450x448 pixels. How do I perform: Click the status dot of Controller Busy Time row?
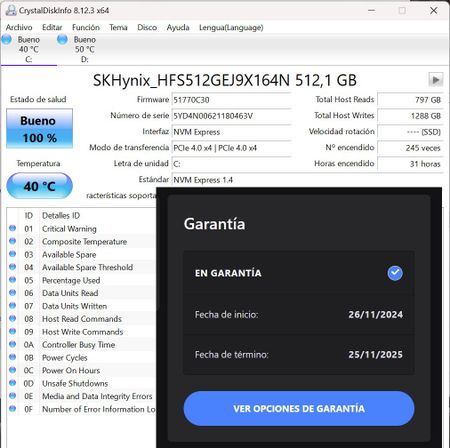click(x=13, y=344)
